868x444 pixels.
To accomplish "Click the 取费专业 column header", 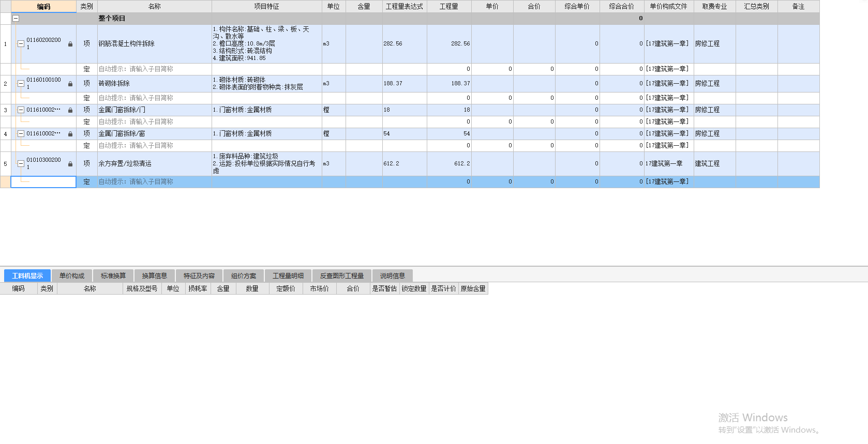I will (715, 6).
